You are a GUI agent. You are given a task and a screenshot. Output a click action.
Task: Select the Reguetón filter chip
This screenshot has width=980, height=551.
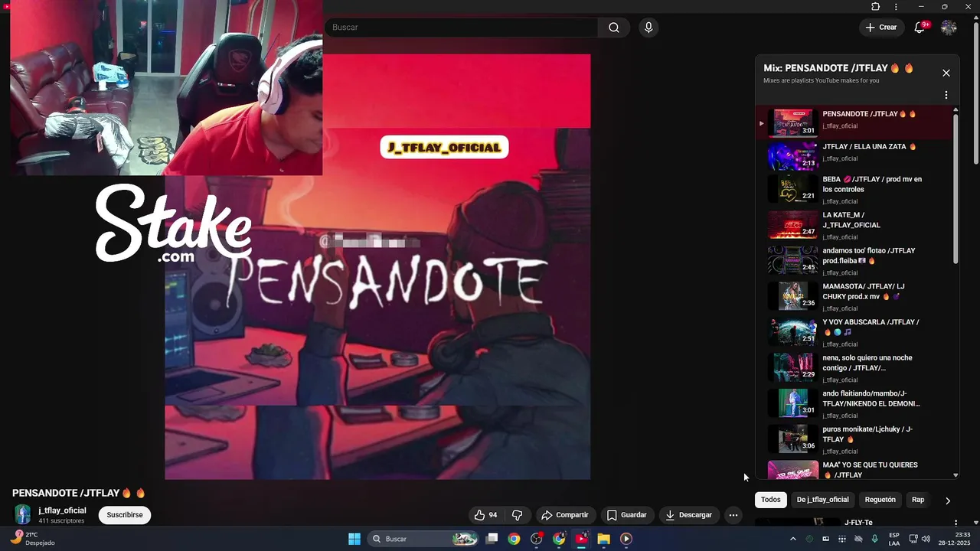coord(880,500)
